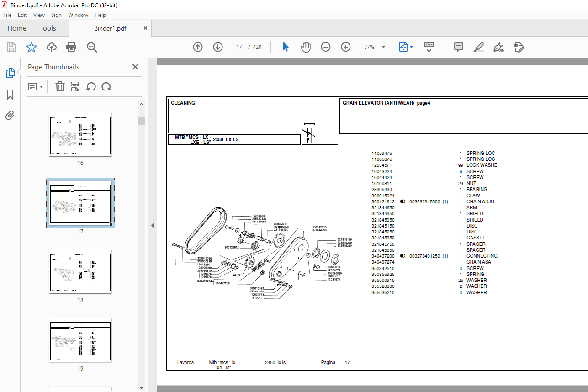Click the BEARING part description
Image resolution: width=588 pixels, height=392 pixels.
tap(477, 189)
